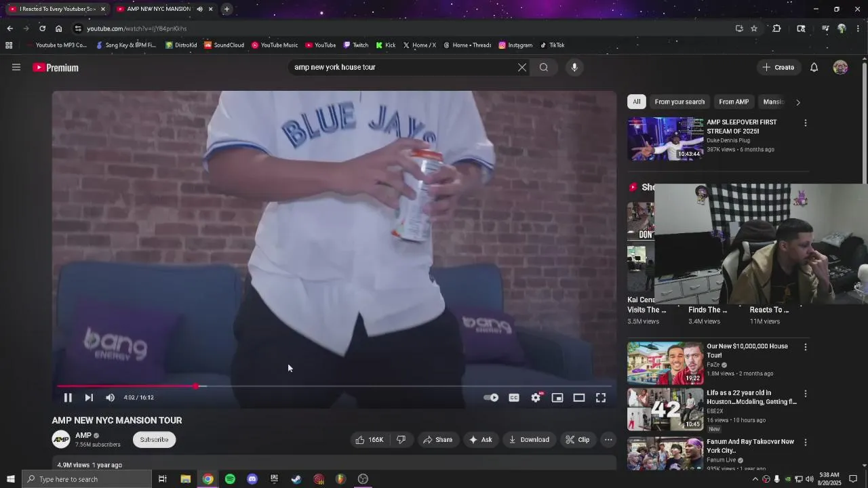Open File Explorer from the taskbar
The image size is (868, 488).
(185, 479)
